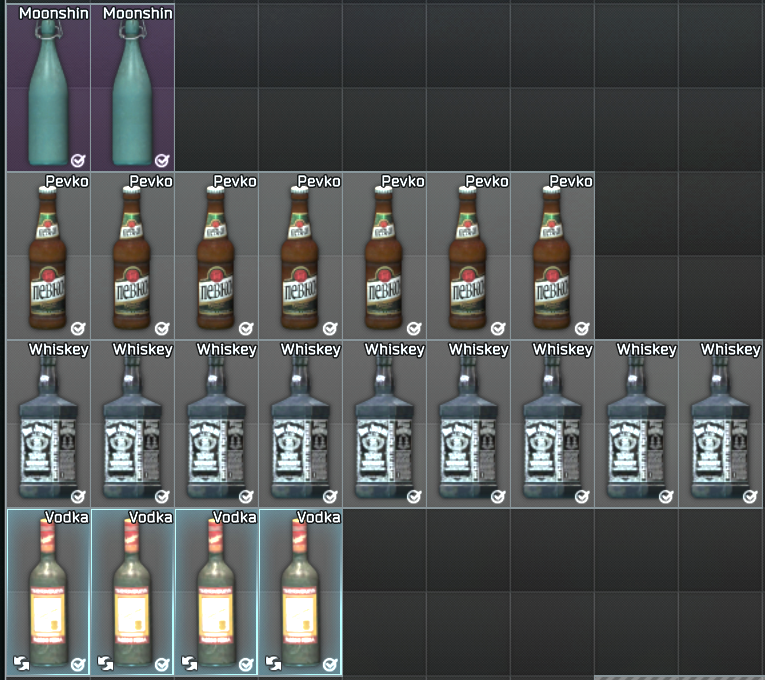Screen dimensions: 765x680
Task: Click the checkmark icon on the third Vodka
Action: click(x=246, y=664)
